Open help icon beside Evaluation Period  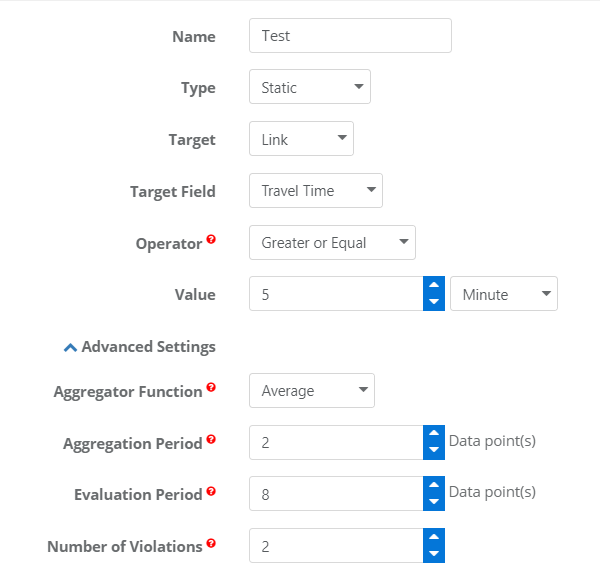click(211, 491)
